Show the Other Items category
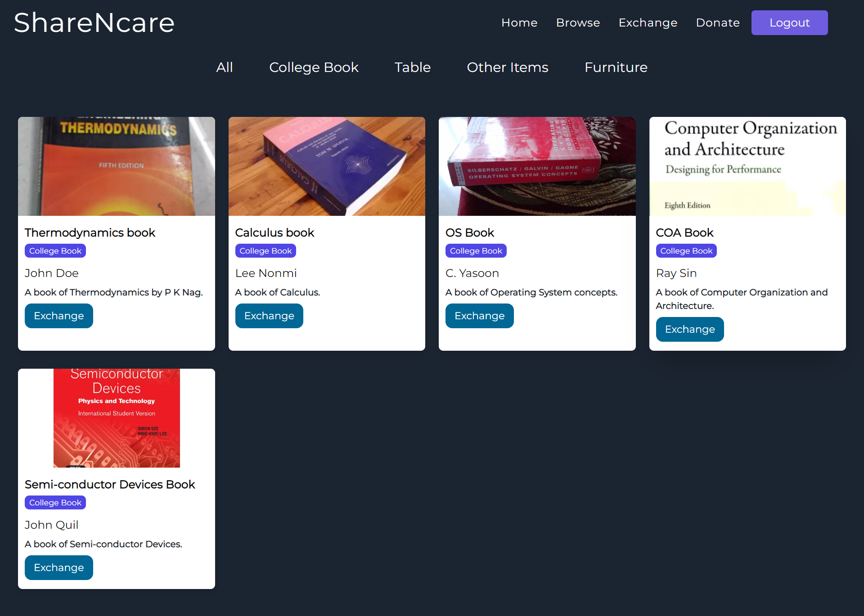The width and height of the screenshot is (864, 616). tap(507, 67)
